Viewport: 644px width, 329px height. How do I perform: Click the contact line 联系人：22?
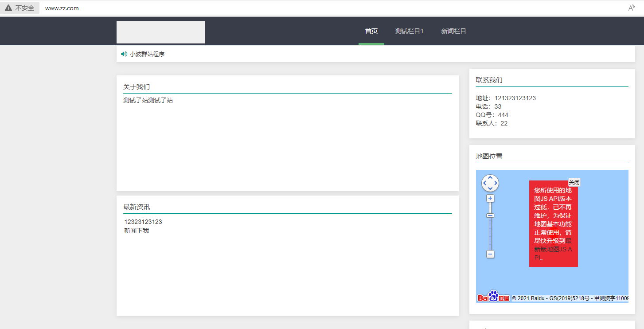492,123
